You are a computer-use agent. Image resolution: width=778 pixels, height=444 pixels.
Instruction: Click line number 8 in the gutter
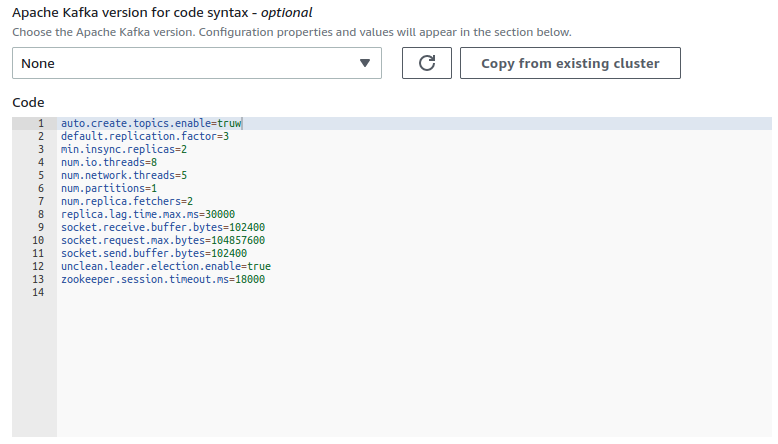click(40, 214)
